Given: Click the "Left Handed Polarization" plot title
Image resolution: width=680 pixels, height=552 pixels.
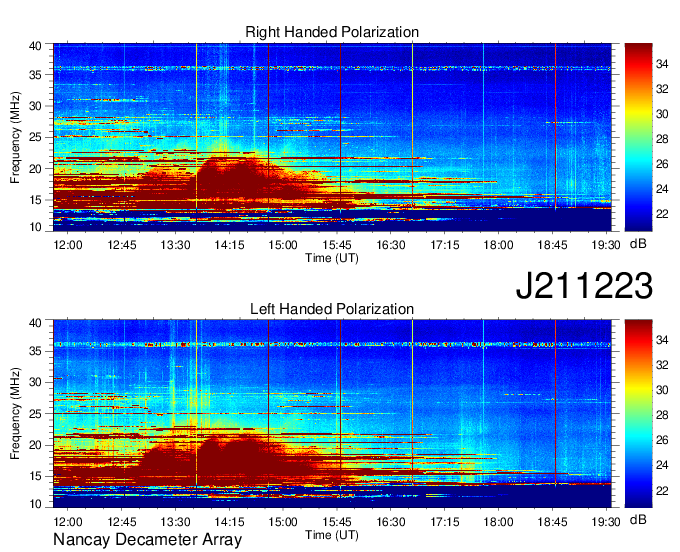Looking at the screenshot, I should pyautogui.click(x=332, y=309).
